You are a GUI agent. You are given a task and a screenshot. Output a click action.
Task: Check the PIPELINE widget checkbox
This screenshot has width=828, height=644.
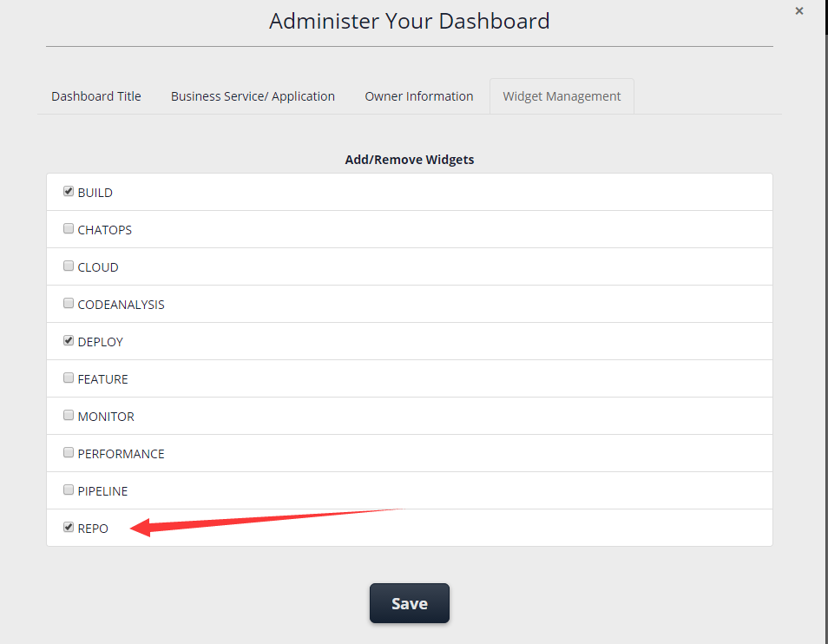69,490
